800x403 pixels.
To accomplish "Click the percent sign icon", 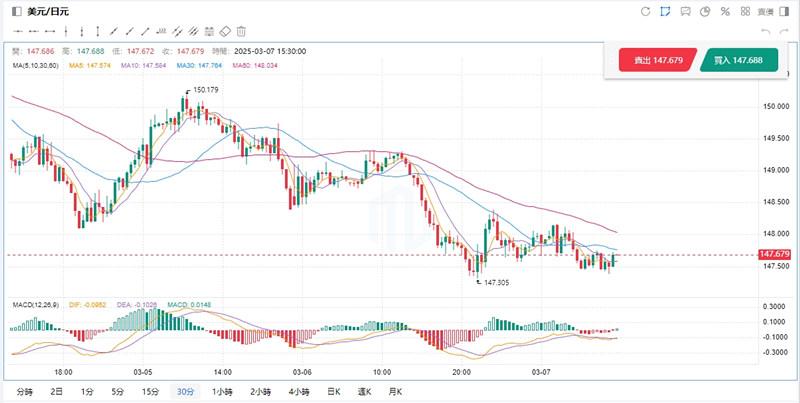I will point(725,11).
